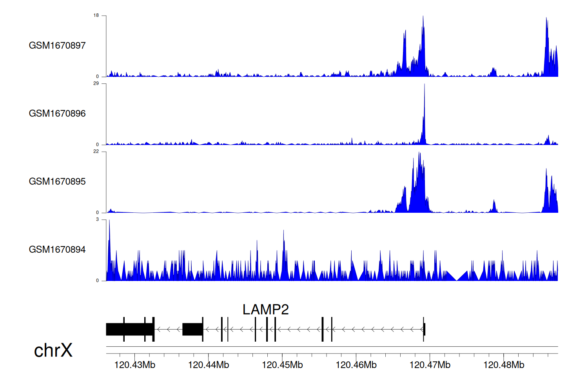Click the chrX chromosome label
Screen dimensions: 588x384
53,350
